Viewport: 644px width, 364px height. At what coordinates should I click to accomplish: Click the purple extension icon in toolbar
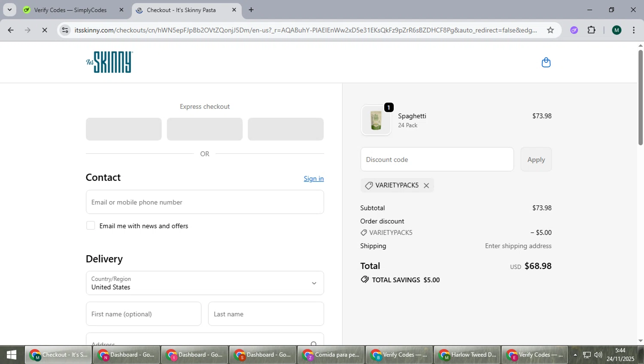tap(574, 30)
